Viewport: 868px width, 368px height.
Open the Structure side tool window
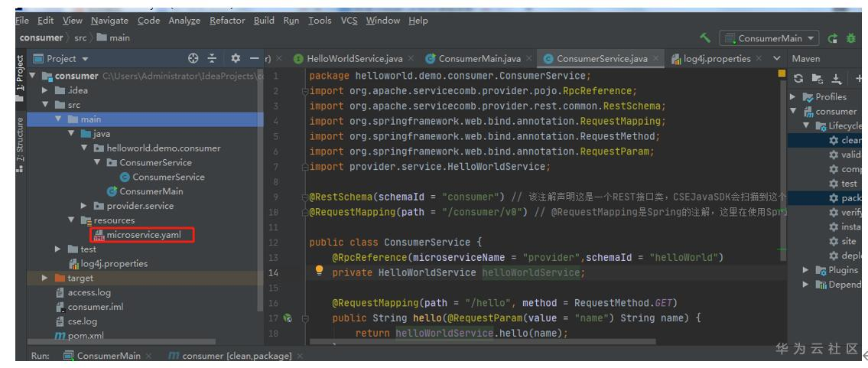click(x=20, y=144)
